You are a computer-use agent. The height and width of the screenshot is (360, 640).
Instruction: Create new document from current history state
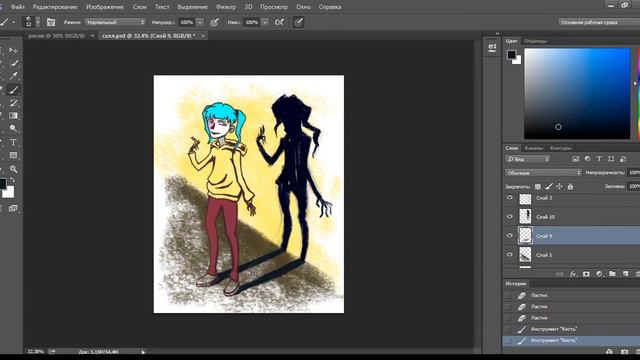[609, 351]
